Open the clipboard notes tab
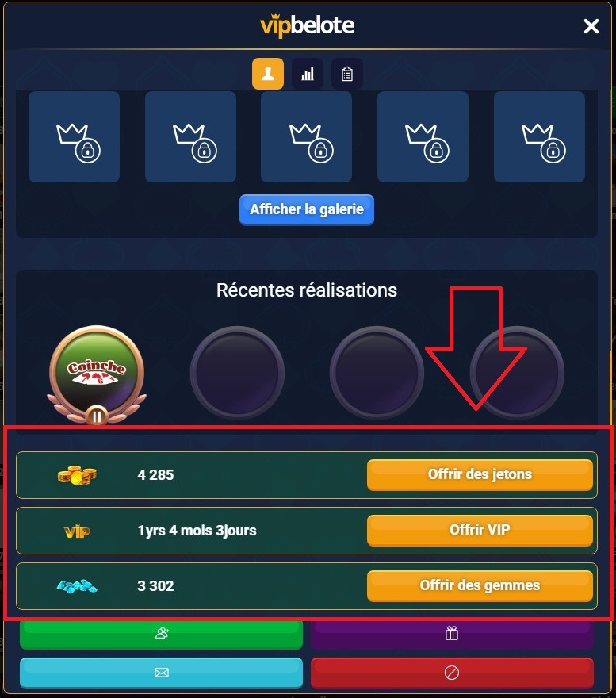The height and width of the screenshot is (698, 616). pos(347,74)
